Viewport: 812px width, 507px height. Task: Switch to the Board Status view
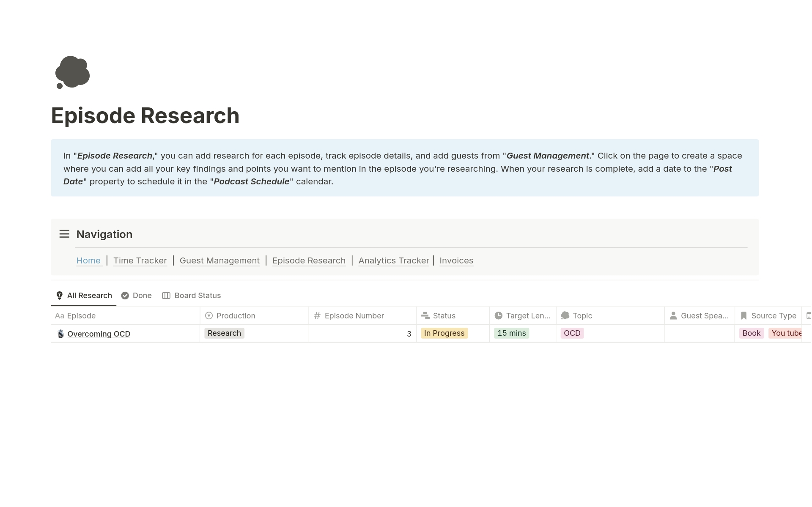tap(198, 296)
